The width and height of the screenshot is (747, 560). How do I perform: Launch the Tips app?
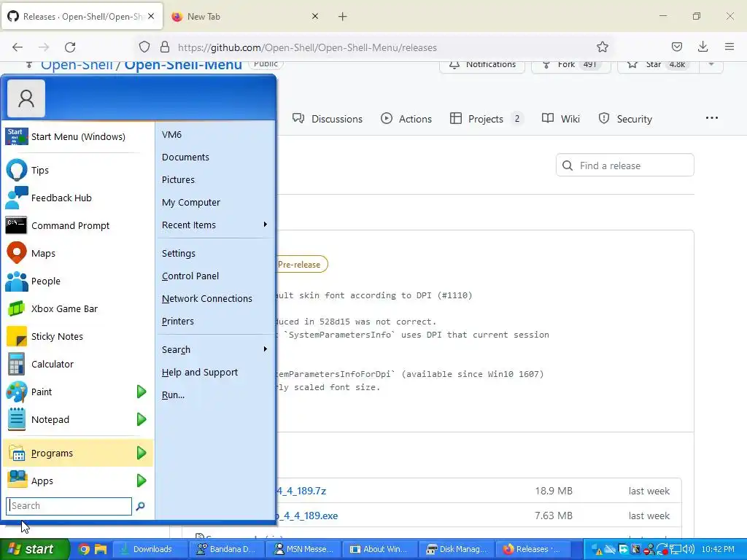[x=77, y=170]
